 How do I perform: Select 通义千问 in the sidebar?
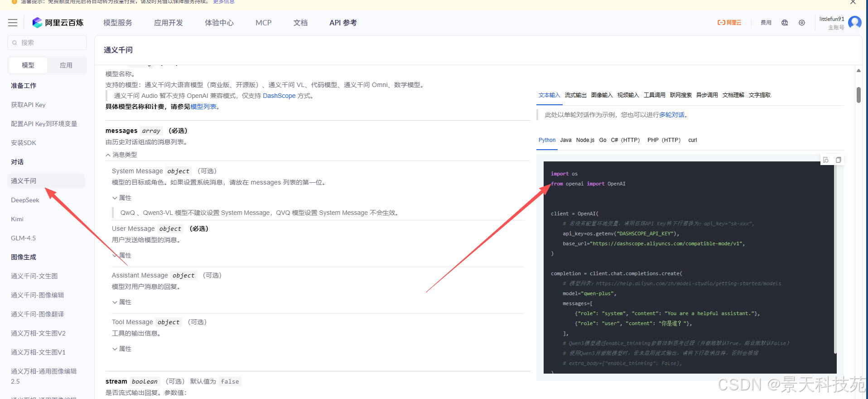coord(46,181)
